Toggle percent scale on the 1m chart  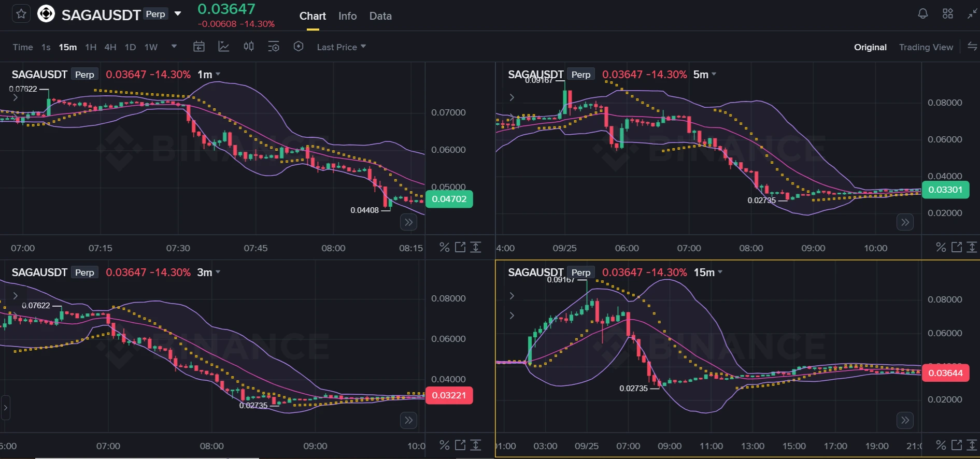point(445,247)
